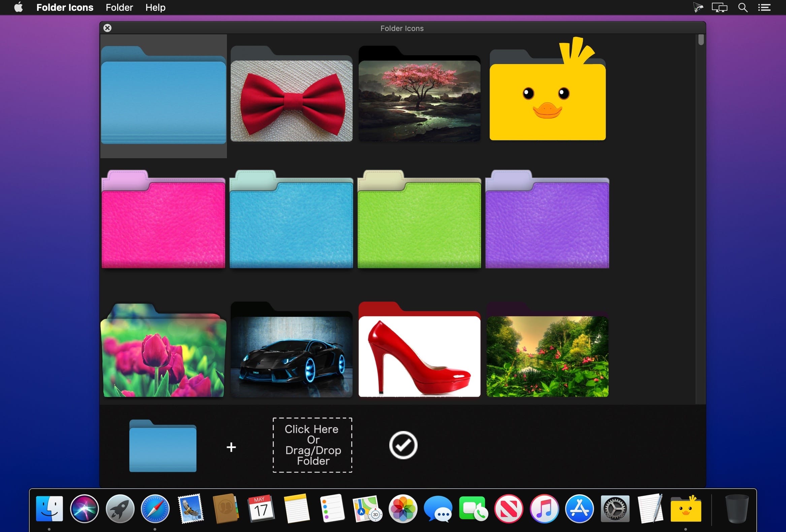Screen dimensions: 786x532
Task: Open FaceTime in the Dock
Action: point(473,509)
